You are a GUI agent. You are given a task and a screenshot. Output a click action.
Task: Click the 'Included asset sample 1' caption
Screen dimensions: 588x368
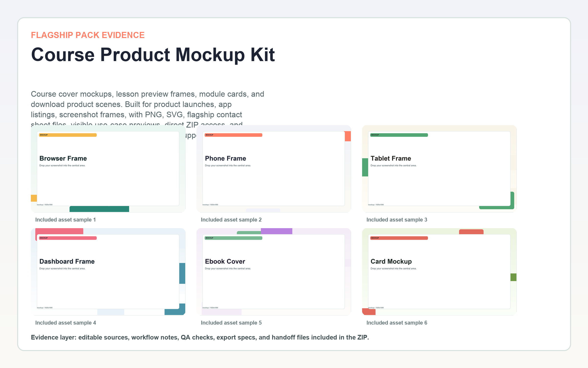point(65,220)
